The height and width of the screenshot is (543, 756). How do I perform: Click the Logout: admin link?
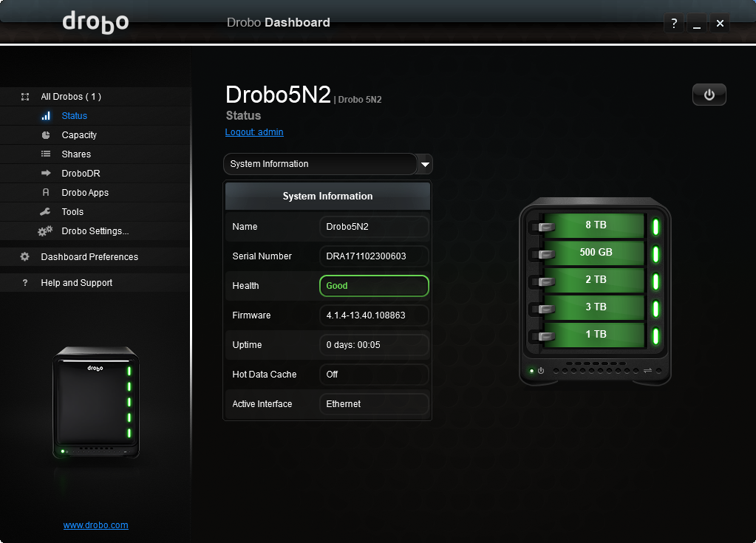click(x=254, y=132)
